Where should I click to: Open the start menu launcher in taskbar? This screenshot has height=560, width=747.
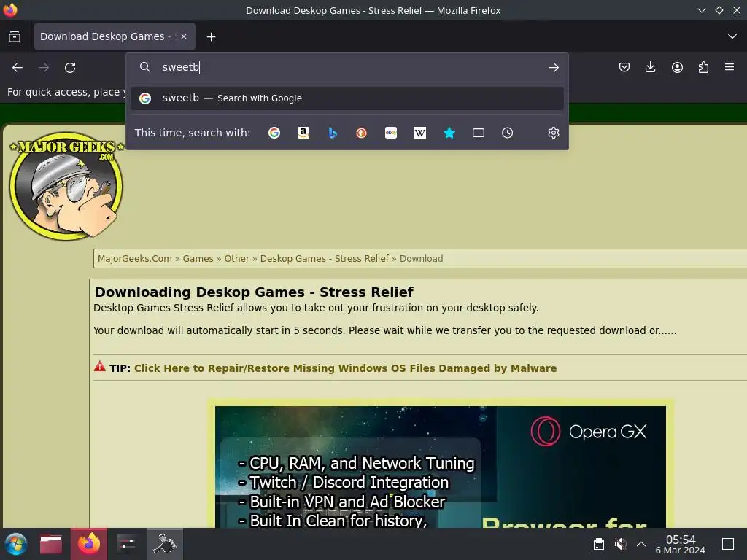click(15, 544)
